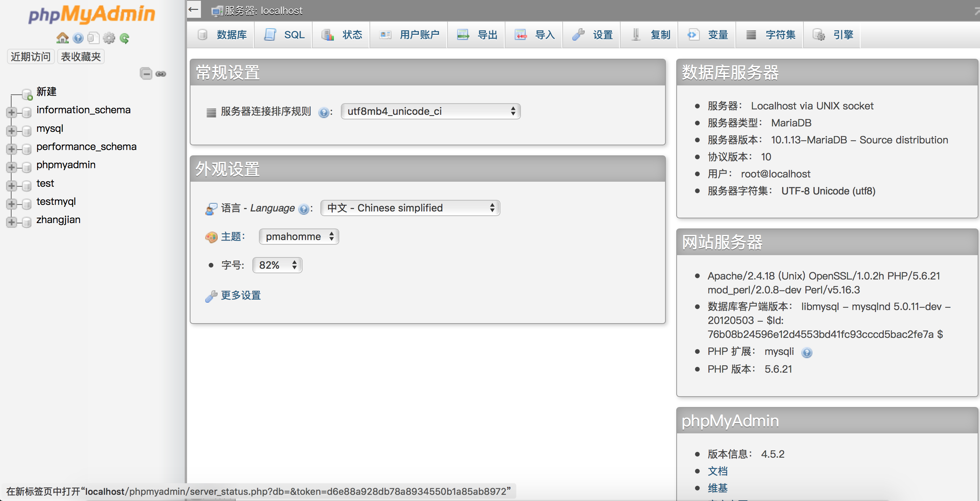Open the navigation settings gear icon
Screen dimensions: 980x501
[109, 38]
